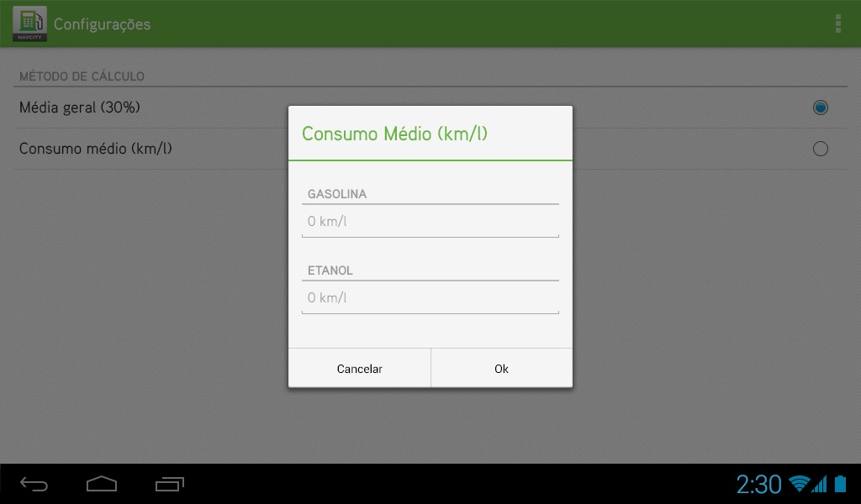Image resolution: width=861 pixels, height=504 pixels.
Task: Tap the clock showing 2:30
Action: [758, 484]
